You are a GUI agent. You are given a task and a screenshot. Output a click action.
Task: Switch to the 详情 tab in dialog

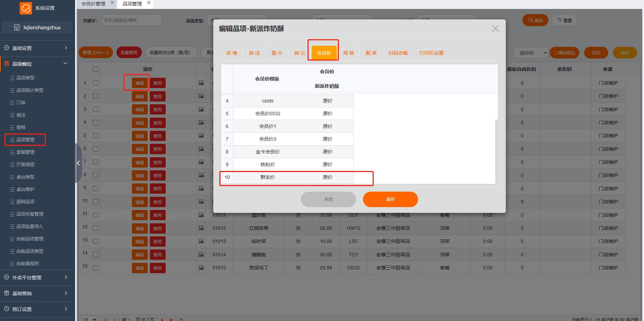231,53
